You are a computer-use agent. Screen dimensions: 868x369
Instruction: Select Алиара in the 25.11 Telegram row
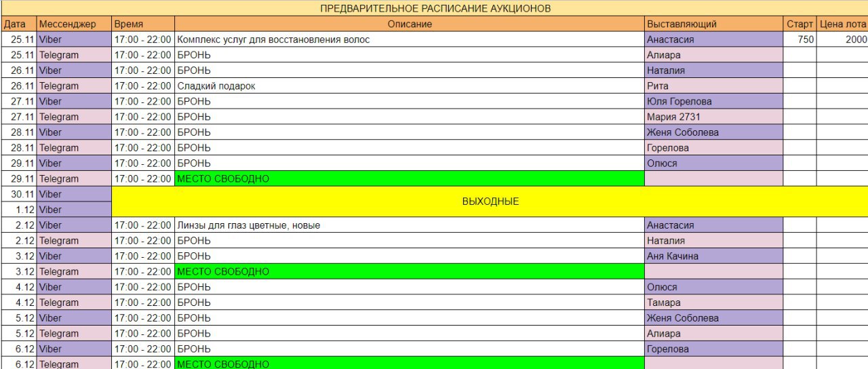pos(714,55)
